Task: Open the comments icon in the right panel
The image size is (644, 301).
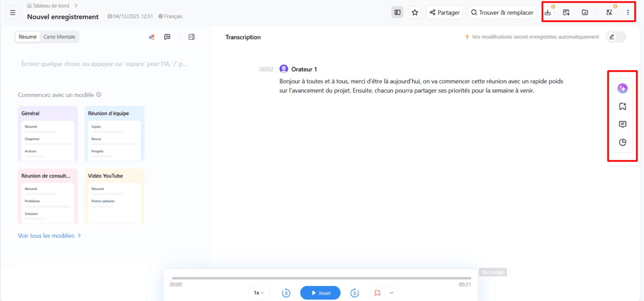Action: (622, 124)
